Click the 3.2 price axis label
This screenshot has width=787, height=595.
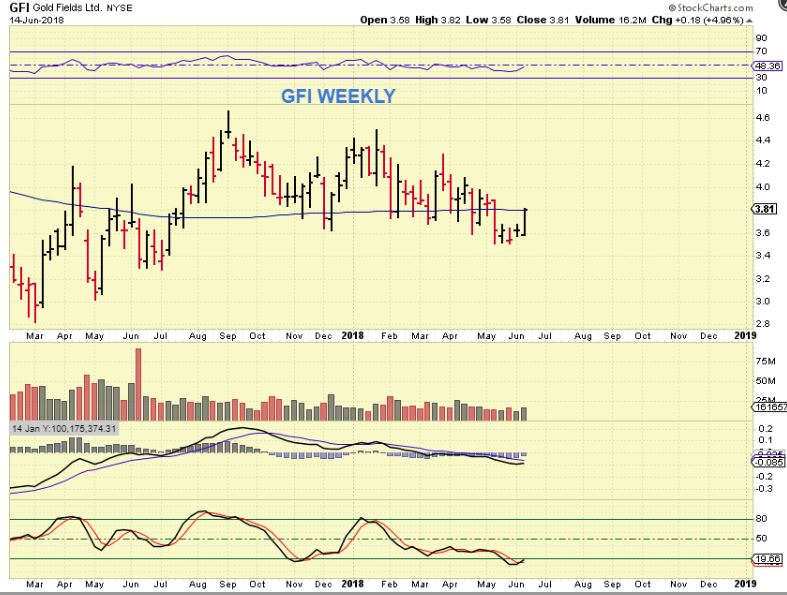[763, 278]
